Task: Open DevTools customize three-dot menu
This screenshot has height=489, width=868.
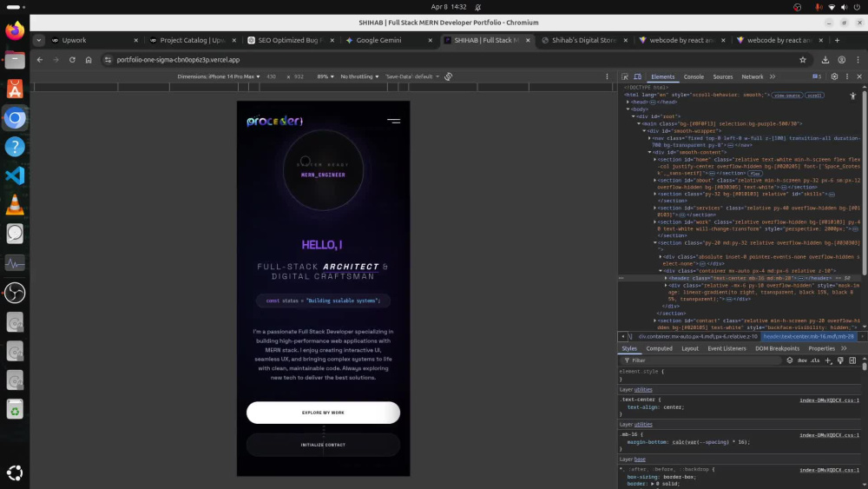Action: pyautogui.click(x=847, y=77)
